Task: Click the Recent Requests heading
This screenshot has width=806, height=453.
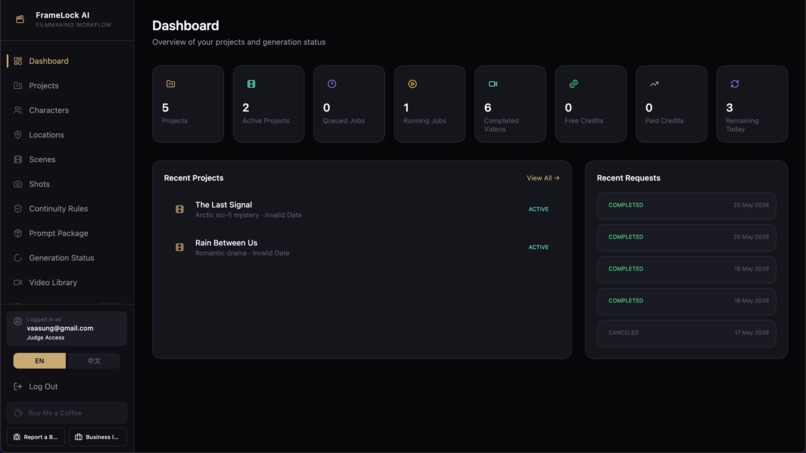Action: click(x=628, y=178)
